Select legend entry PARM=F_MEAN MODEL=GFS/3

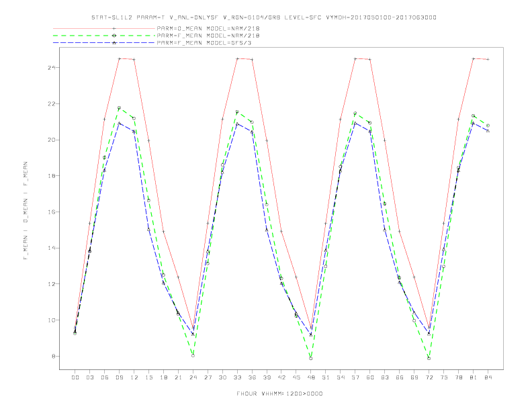click(x=204, y=43)
